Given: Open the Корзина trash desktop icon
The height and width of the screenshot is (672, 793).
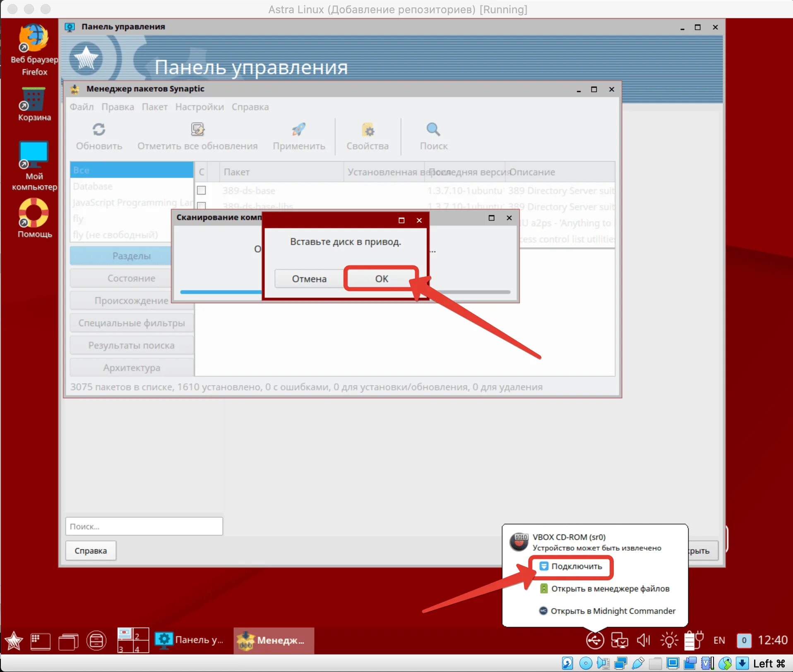Looking at the screenshot, I should 34,99.
